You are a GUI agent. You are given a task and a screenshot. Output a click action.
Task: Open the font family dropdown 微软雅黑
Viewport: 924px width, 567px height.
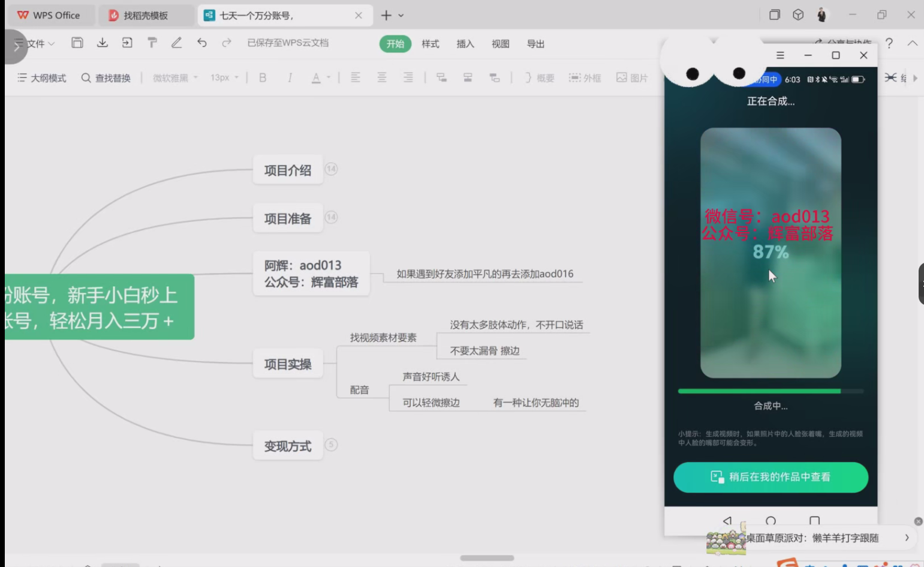pyautogui.click(x=175, y=78)
